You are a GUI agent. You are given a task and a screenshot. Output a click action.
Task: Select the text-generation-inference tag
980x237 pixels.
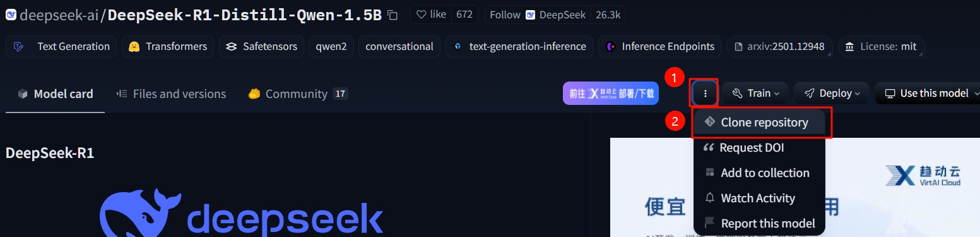point(519,46)
